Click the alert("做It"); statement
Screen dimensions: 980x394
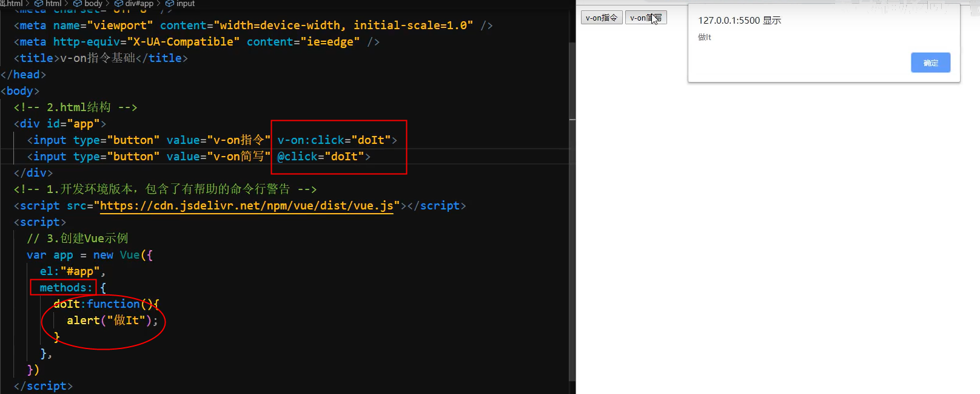tap(112, 321)
